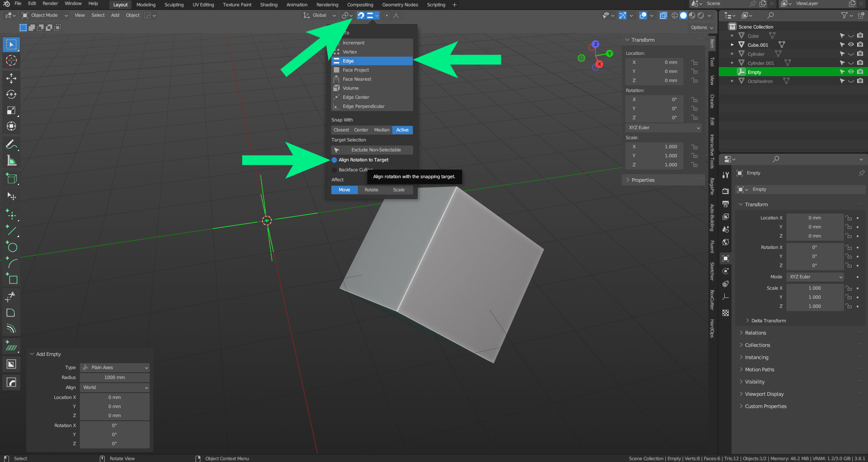Select the Move tool
Image resolution: width=868 pixels, height=462 pixels.
11,78
